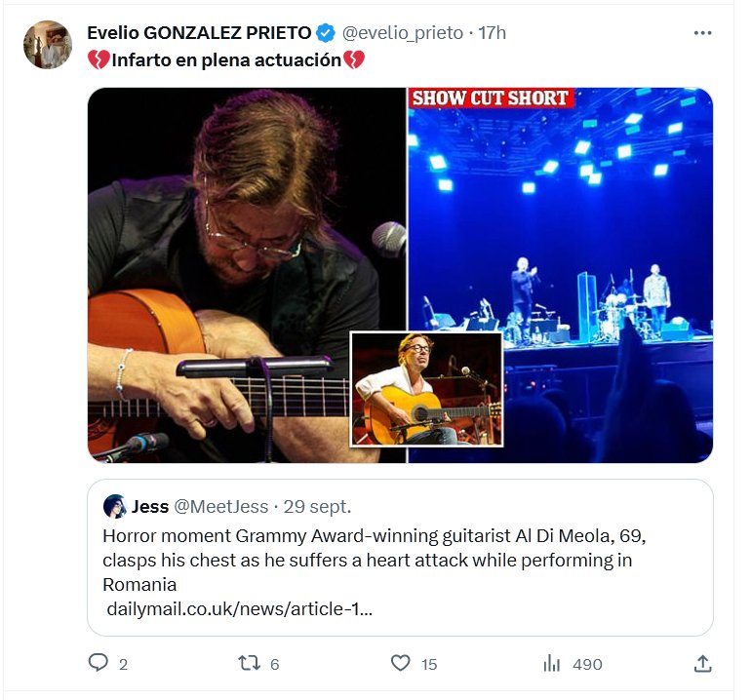Open the 17h tweet timestamp
The width and height of the screenshot is (751, 700).
493,33
